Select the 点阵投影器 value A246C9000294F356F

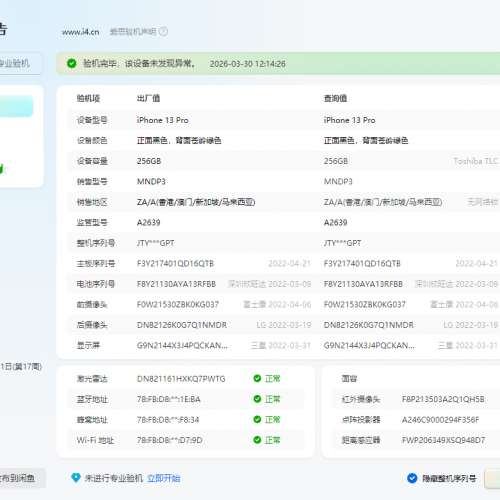pyautogui.click(x=441, y=420)
